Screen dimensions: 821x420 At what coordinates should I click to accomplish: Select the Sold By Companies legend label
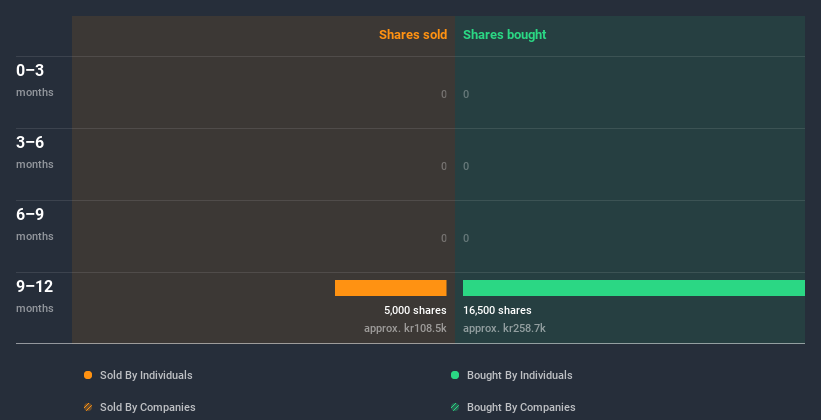(148, 407)
